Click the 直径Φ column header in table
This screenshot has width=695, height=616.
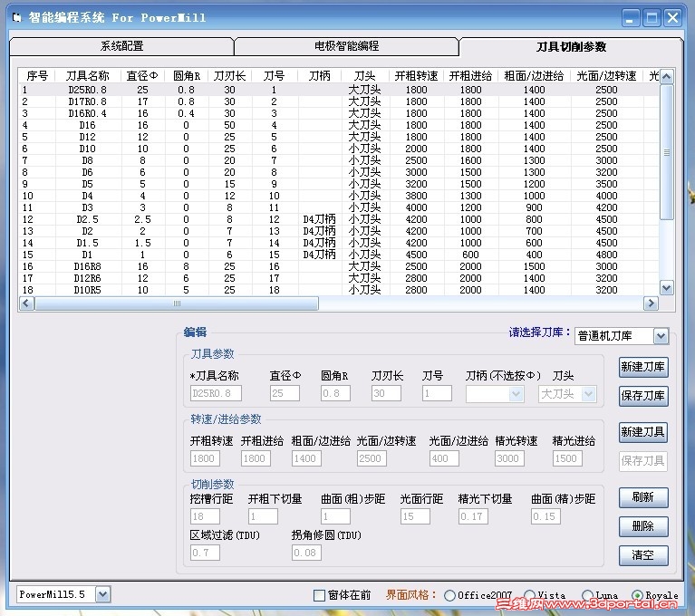[x=142, y=76]
